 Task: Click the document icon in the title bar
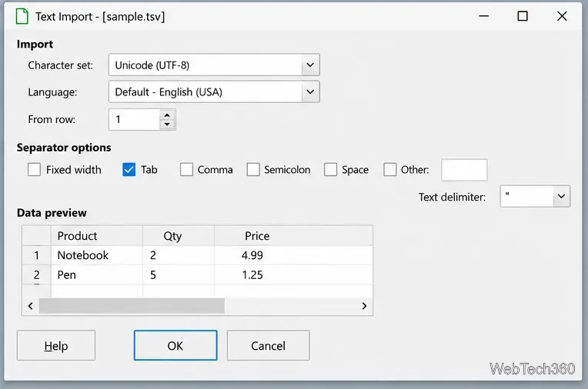click(x=22, y=16)
